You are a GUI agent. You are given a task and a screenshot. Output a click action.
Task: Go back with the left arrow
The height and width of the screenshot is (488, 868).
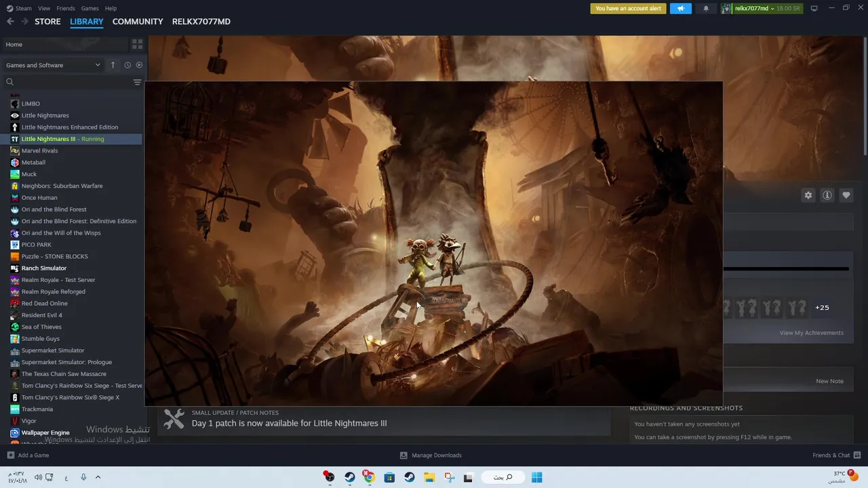pos(10,22)
